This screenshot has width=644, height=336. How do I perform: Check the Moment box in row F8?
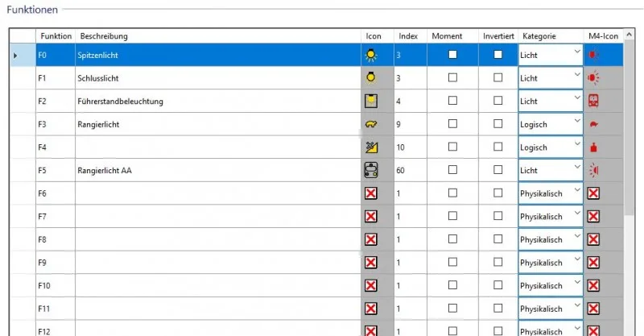click(452, 239)
